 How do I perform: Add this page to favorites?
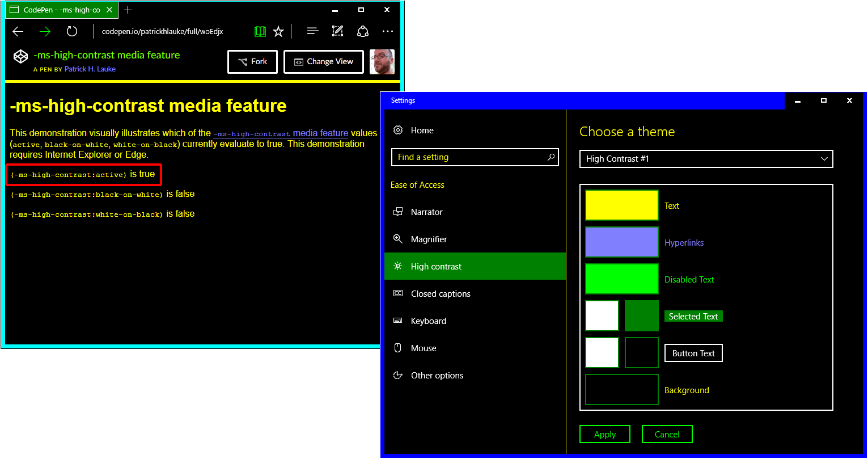(278, 31)
